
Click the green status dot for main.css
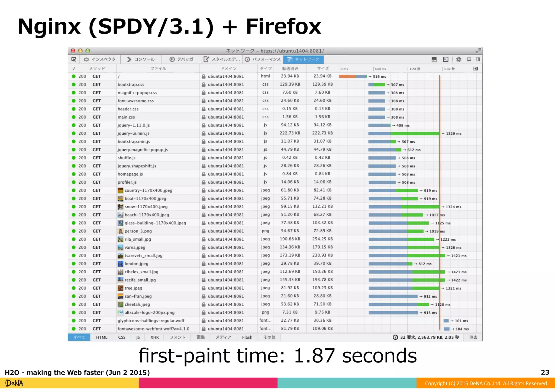(73, 117)
